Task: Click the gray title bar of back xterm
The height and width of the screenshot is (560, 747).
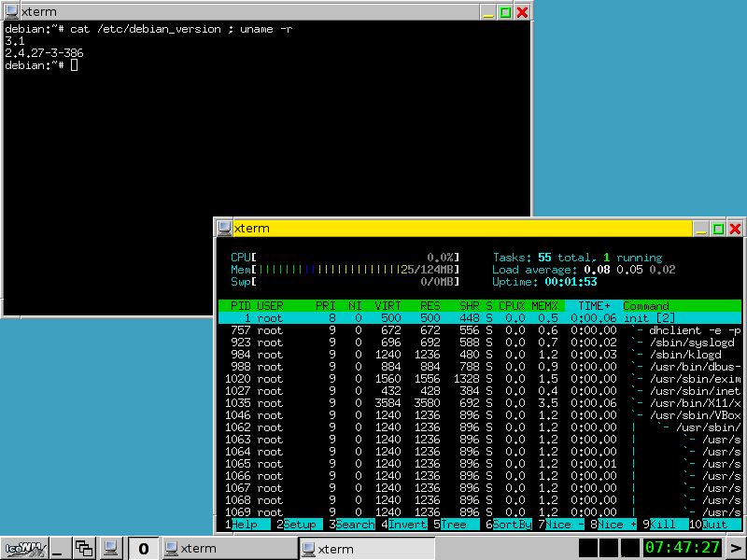Action: coord(249,12)
